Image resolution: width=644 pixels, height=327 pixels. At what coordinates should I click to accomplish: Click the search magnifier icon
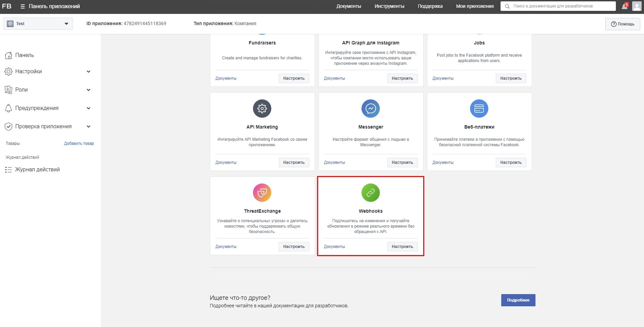507,6
